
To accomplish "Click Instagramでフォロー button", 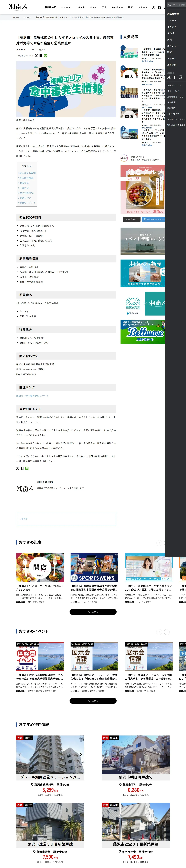I will pos(153,219).
